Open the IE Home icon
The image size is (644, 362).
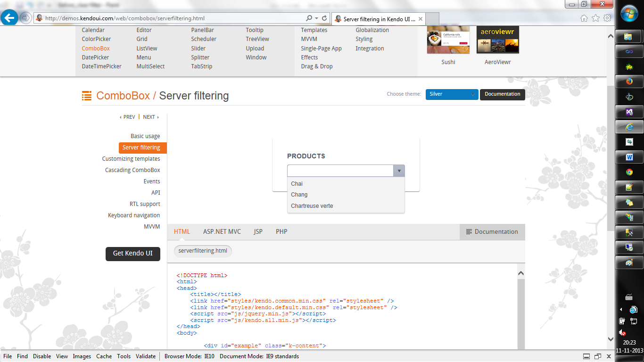584,18
